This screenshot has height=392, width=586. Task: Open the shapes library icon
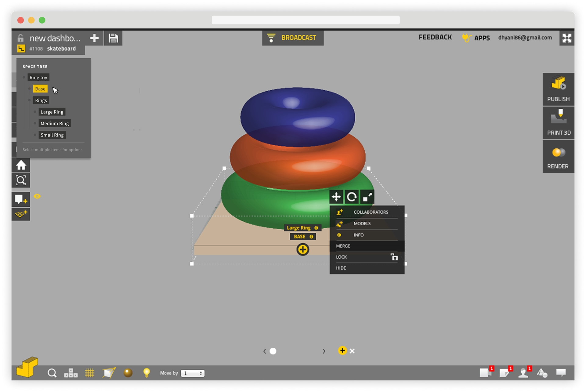click(542, 373)
